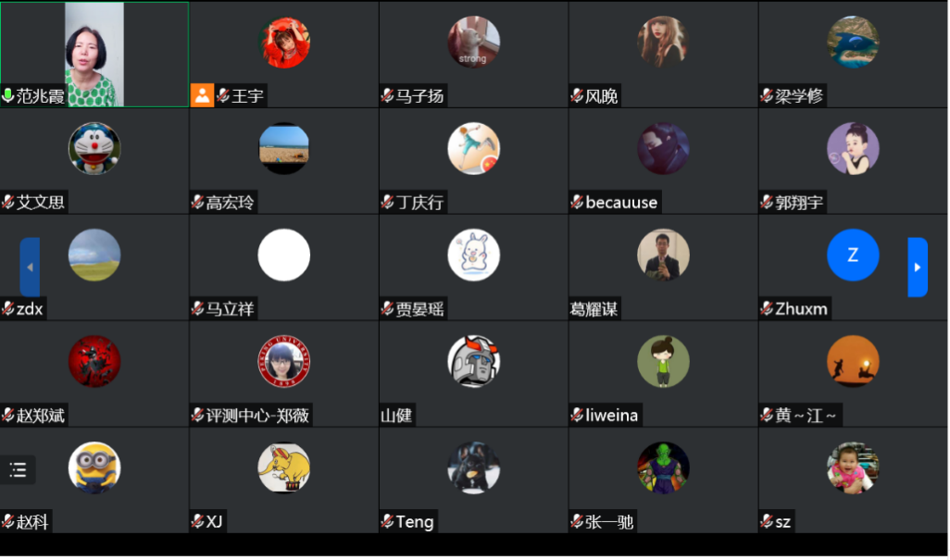The image size is (950, 560).
Task: Click the muted mic icon beside 评测中心-郑薇
Action: [x=197, y=416]
